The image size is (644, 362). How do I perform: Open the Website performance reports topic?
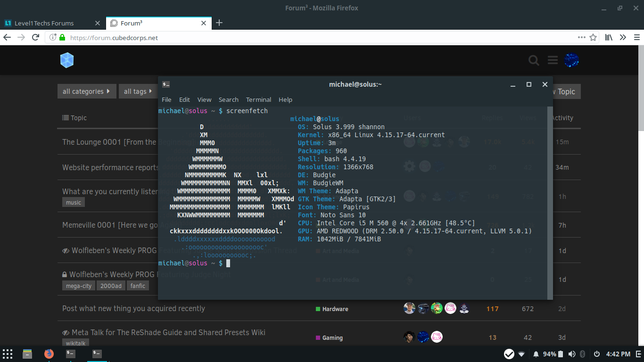coord(111,167)
